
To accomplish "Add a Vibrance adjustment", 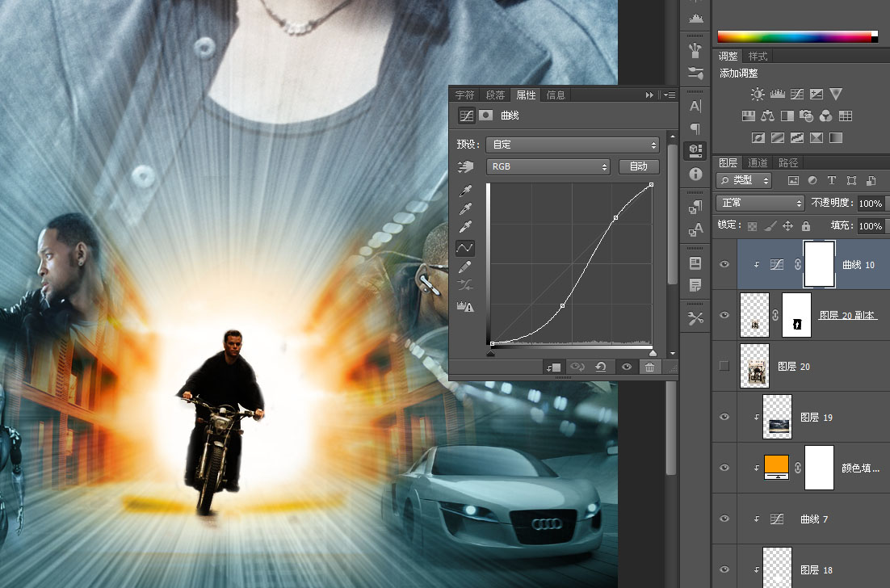I will coord(836,94).
